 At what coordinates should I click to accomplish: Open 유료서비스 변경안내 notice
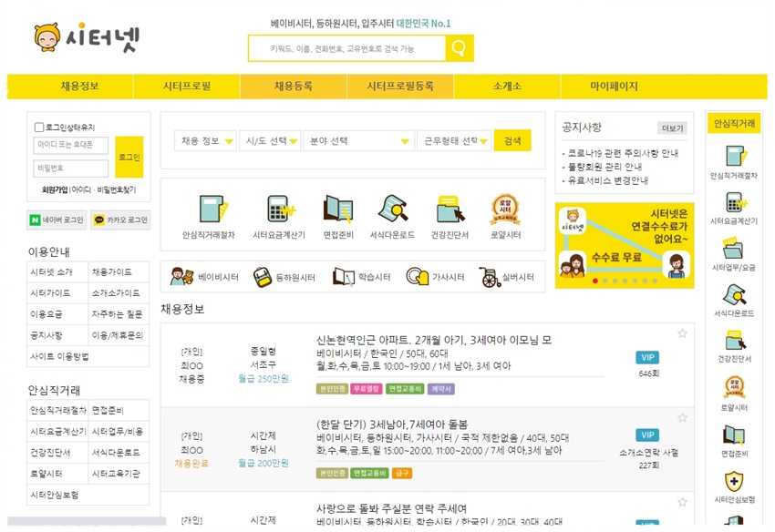(x=608, y=180)
